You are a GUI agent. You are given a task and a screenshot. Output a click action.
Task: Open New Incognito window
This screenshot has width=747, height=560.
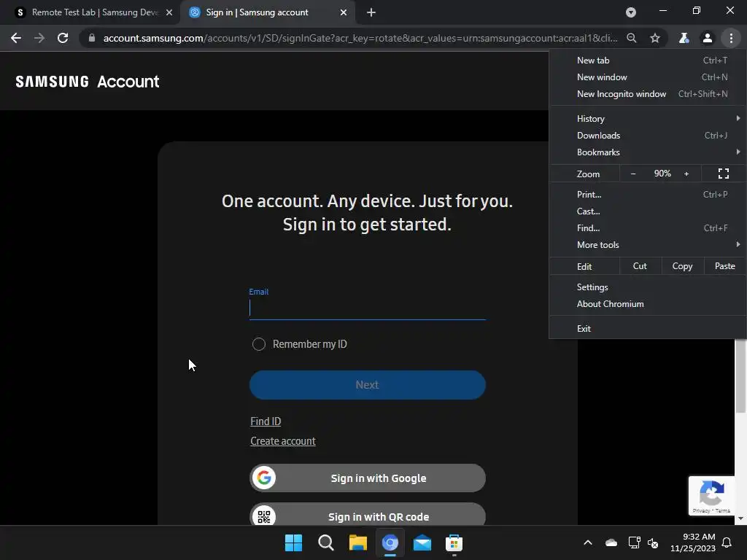point(648,94)
